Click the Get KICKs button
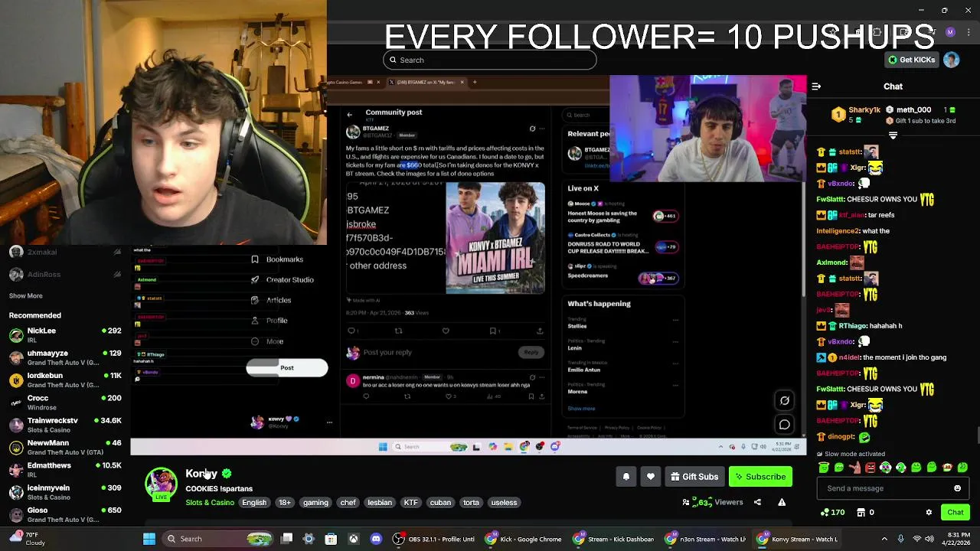980x551 pixels. pyautogui.click(x=911, y=60)
